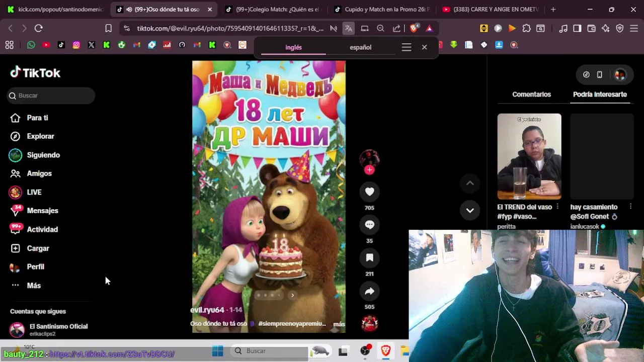The width and height of the screenshot is (644, 362).
Task: Switch to the kick.com browser tab
Action: click(x=55, y=9)
